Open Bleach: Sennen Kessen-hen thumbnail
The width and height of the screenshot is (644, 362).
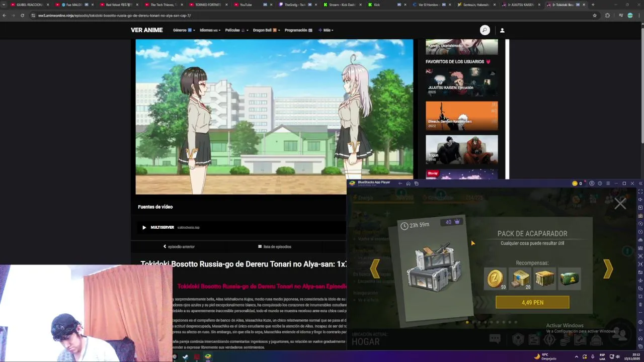coord(462,115)
